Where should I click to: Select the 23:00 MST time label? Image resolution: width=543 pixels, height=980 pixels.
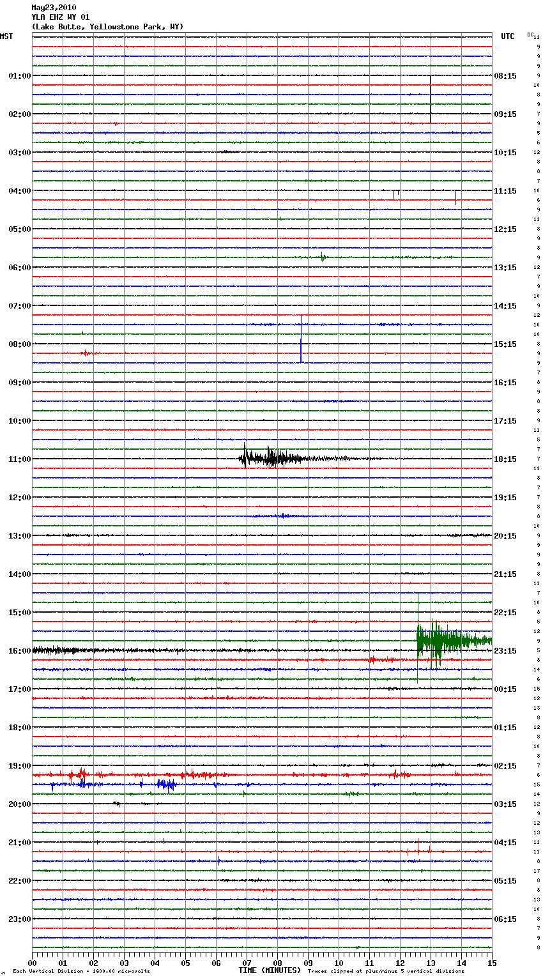click(x=19, y=919)
